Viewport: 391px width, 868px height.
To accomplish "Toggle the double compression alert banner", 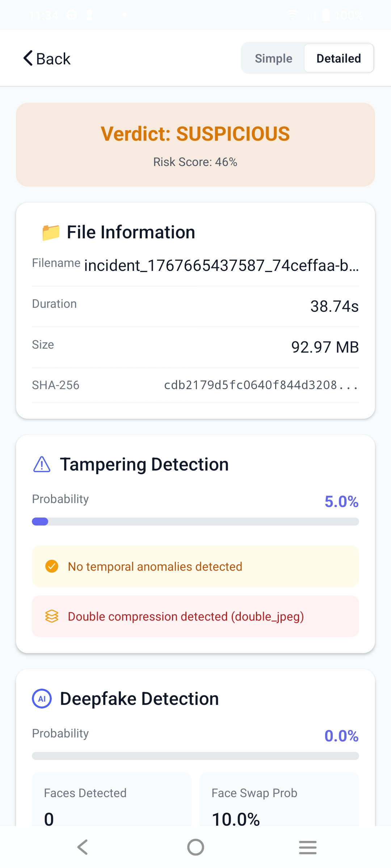I will click(x=195, y=616).
